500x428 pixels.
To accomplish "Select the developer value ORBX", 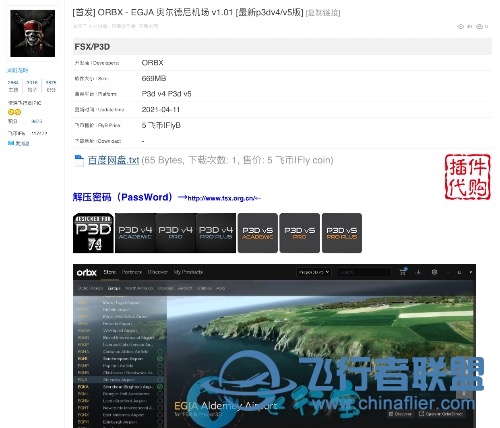I will click(152, 63).
